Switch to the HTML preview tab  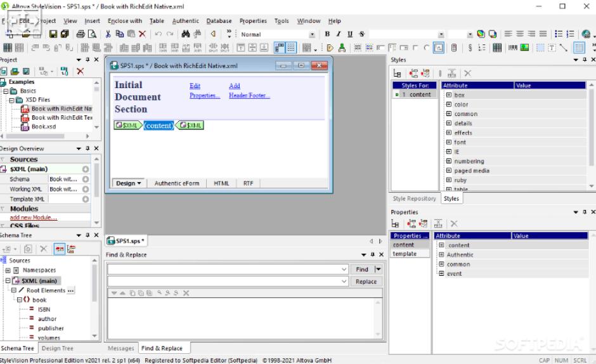tap(221, 183)
